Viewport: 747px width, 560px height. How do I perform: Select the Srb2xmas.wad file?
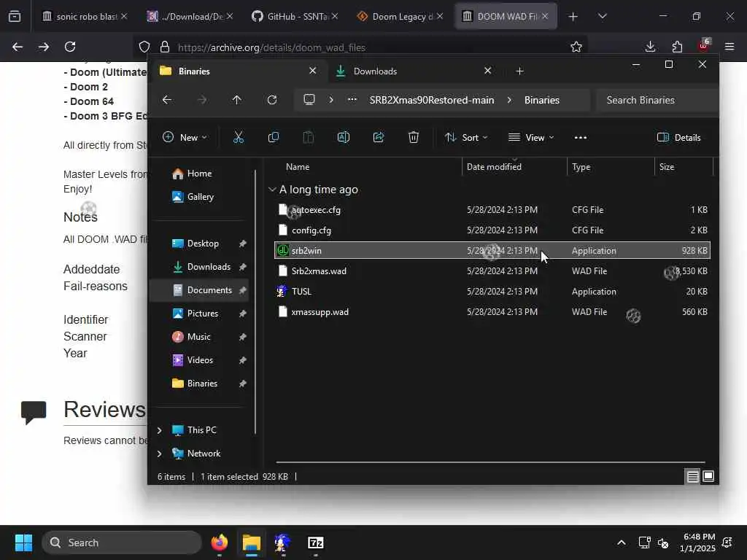492,271
